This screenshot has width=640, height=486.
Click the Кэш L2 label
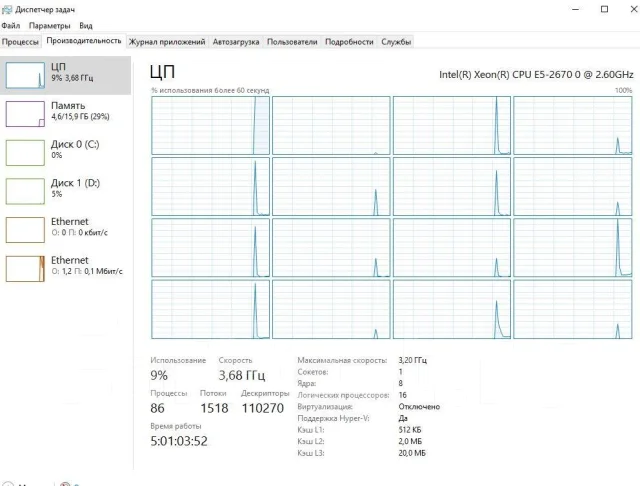(311, 441)
